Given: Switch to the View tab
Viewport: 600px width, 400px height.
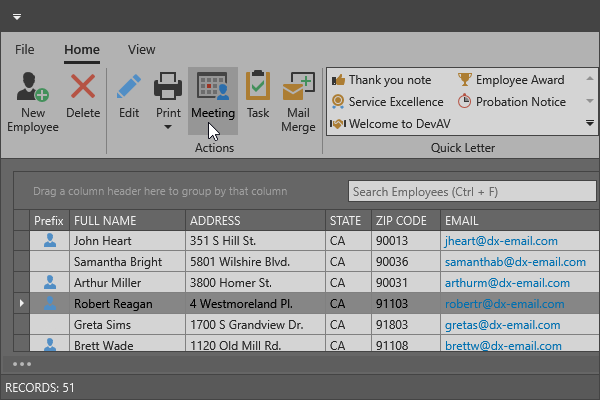Looking at the screenshot, I should [x=142, y=50].
